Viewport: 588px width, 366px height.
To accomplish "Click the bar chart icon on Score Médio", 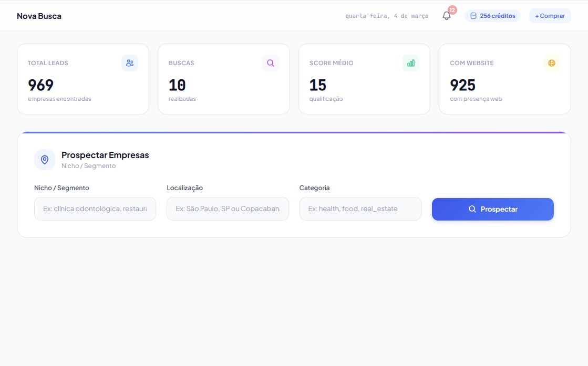I will pyautogui.click(x=411, y=63).
